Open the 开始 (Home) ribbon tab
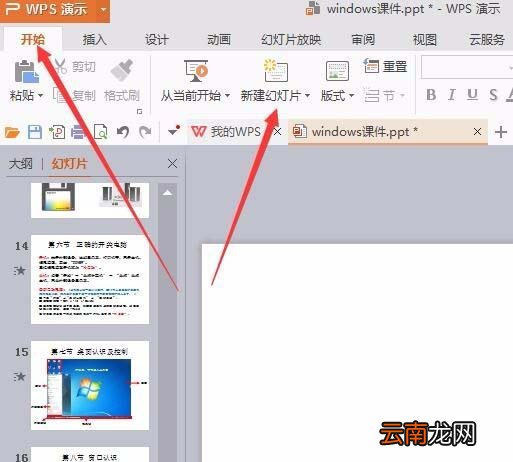The height and width of the screenshot is (462, 513). [x=33, y=40]
